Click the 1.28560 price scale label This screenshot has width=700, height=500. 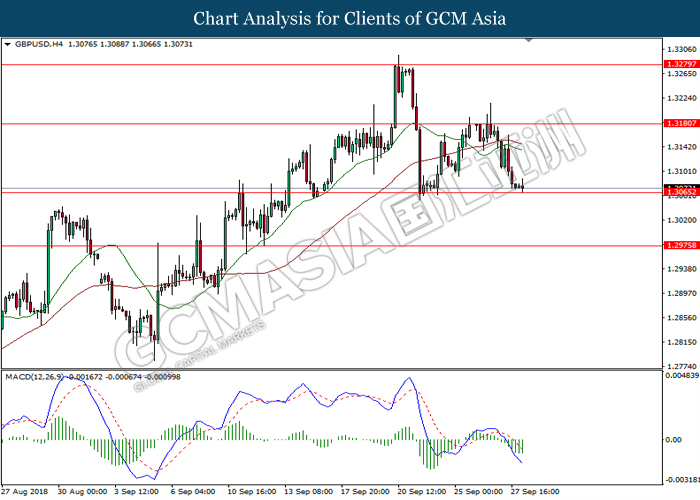tap(682, 318)
